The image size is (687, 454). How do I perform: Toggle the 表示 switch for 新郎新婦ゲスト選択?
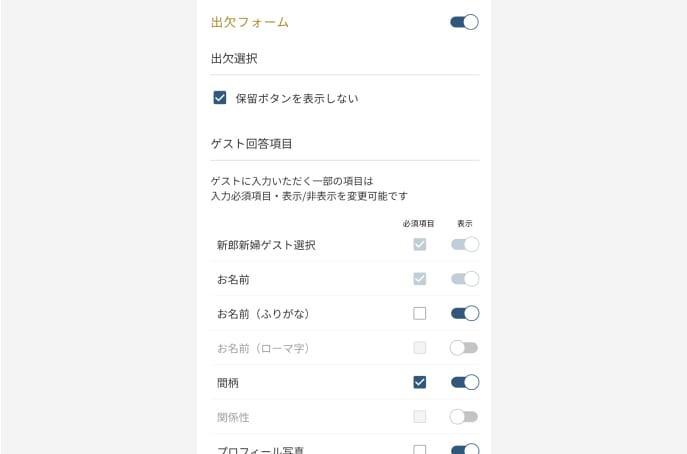tap(464, 244)
